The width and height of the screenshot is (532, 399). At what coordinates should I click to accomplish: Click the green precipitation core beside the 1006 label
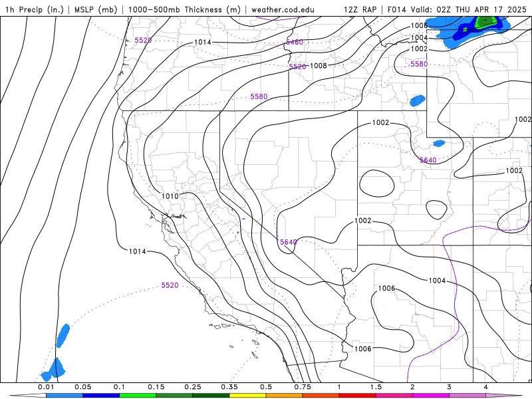click(485, 22)
